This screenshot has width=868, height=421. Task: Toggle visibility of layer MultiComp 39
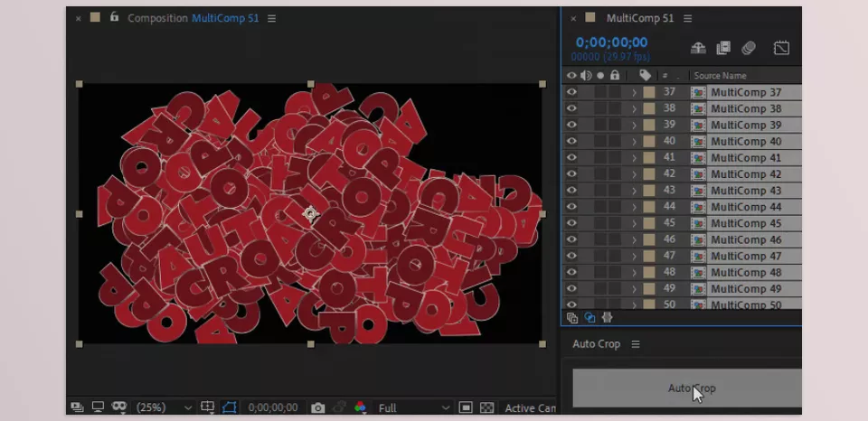coord(571,125)
